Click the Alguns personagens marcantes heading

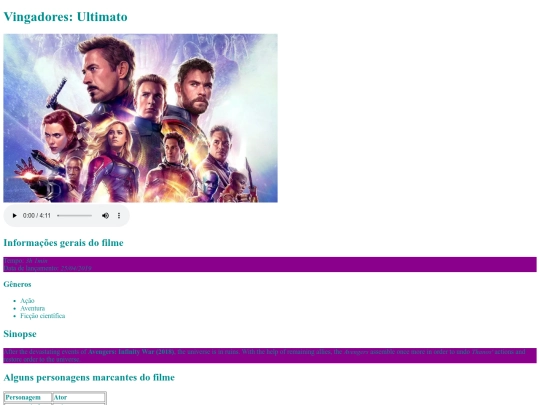click(x=89, y=377)
